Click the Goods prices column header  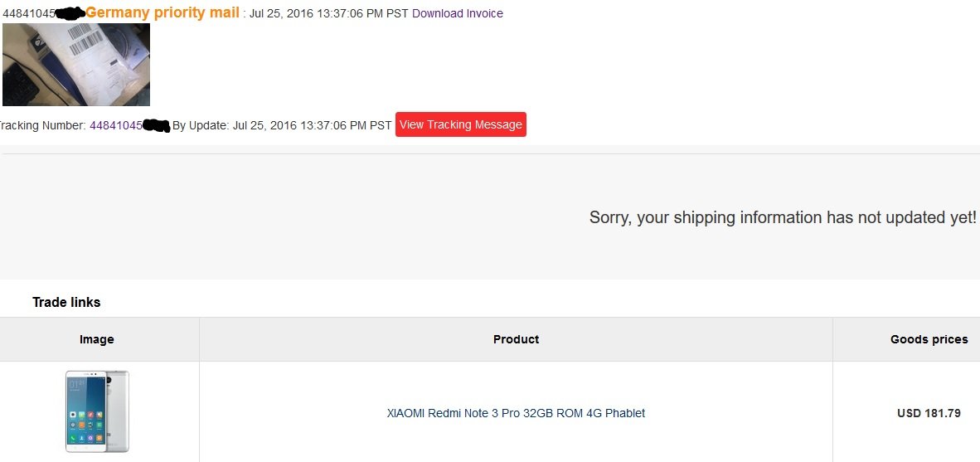tap(929, 339)
